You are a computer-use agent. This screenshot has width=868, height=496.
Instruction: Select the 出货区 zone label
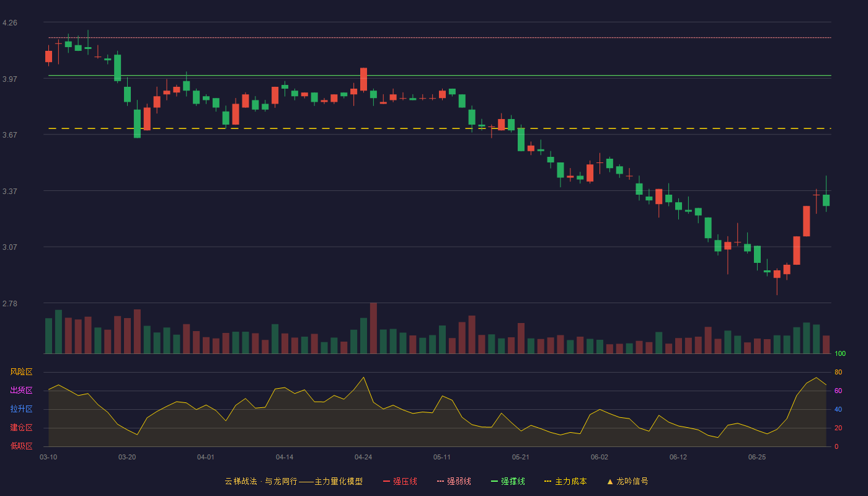tap(21, 391)
